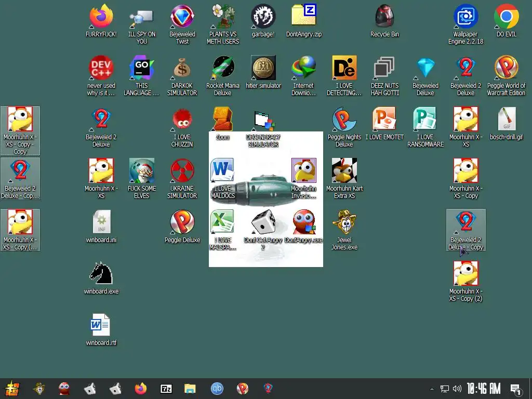The height and width of the screenshot is (399, 532).
Task: Open DontAngry red creature in taskbar
Action: [64, 389]
